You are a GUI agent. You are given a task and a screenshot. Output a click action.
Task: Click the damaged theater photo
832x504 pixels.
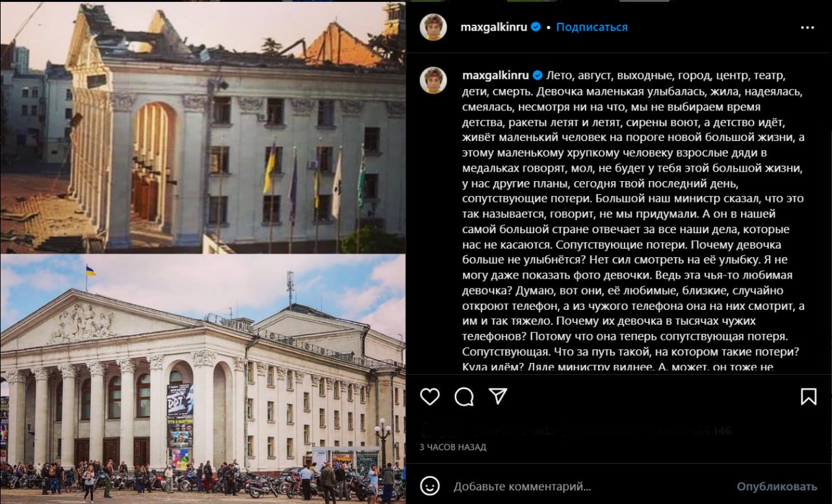(203, 128)
